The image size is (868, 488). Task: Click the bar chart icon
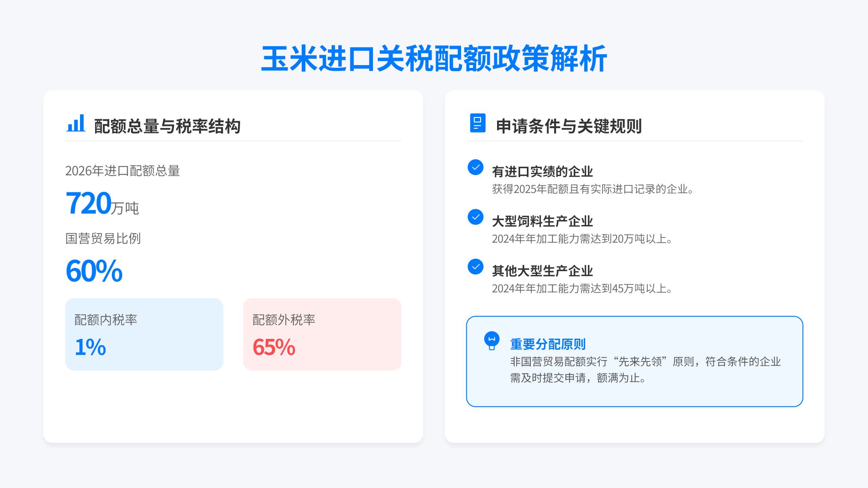click(76, 123)
